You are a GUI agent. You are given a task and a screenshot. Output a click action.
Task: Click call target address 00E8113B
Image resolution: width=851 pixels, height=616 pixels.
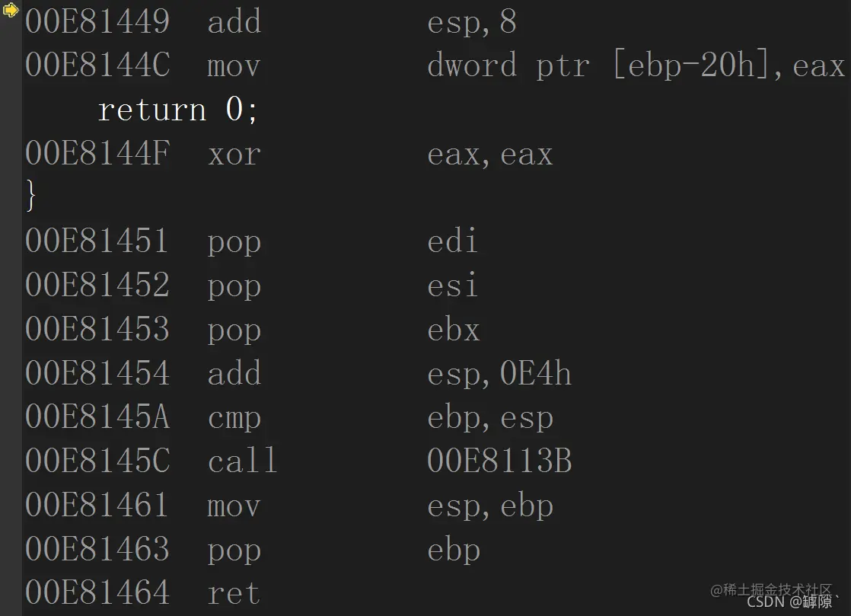499,461
